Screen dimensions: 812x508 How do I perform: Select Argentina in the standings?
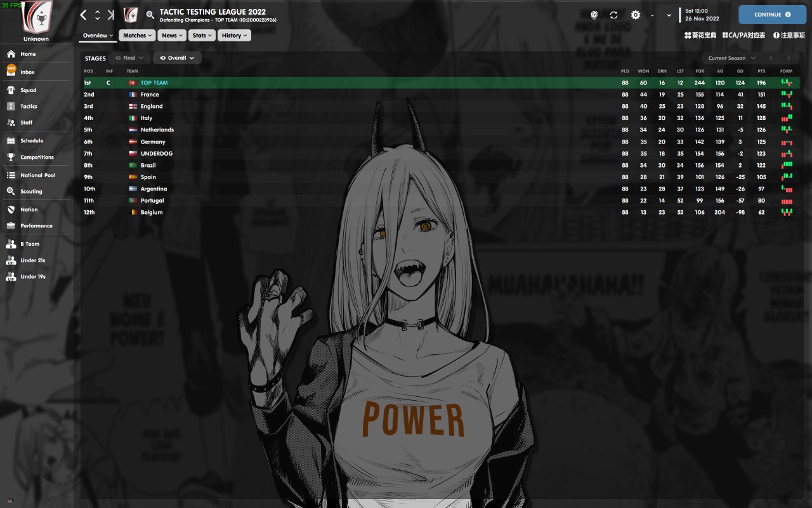pos(154,189)
